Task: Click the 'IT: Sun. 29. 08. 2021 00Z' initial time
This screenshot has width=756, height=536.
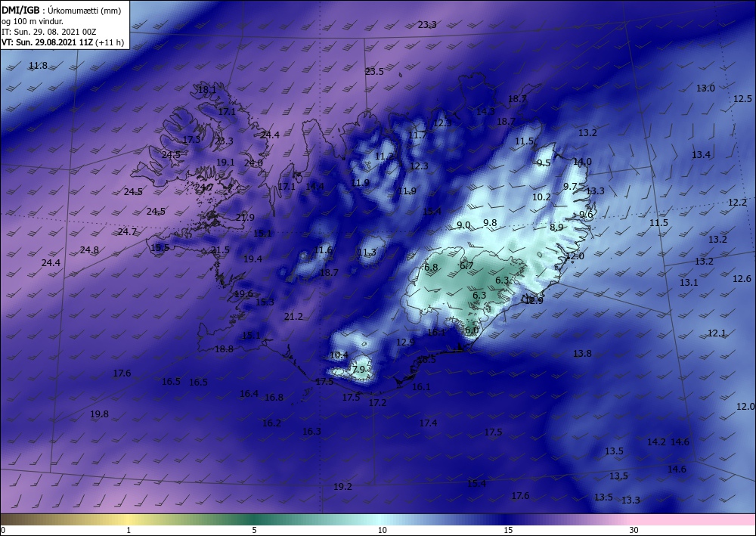Action: (48, 32)
